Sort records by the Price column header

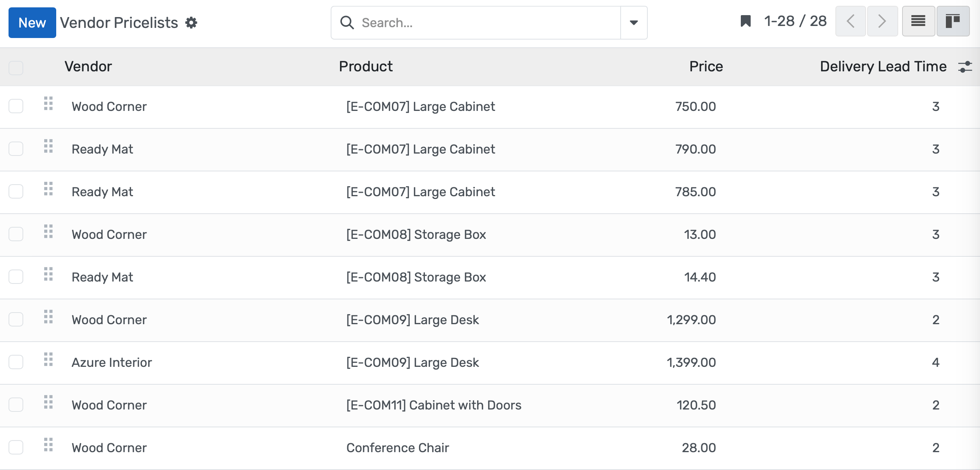(706, 66)
